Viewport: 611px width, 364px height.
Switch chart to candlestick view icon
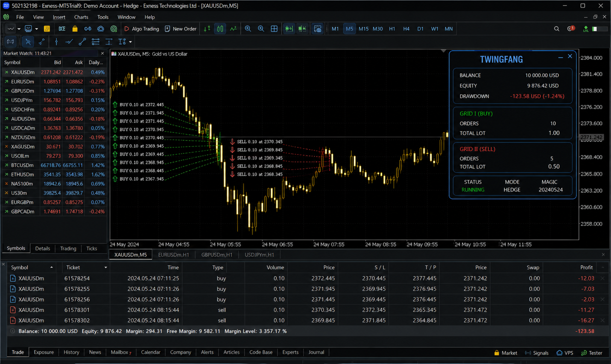[220, 29]
